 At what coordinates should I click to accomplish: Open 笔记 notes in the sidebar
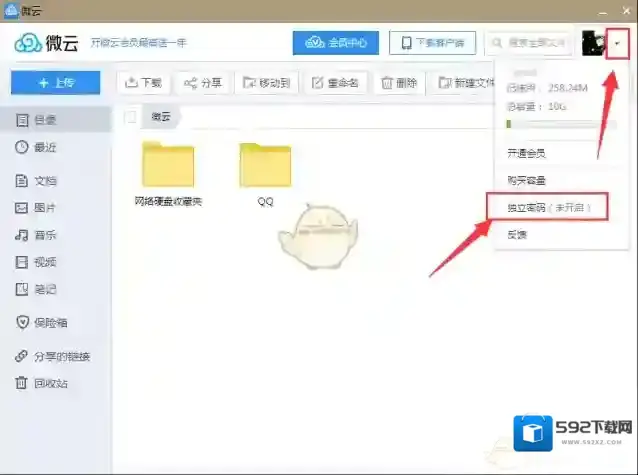(56, 289)
